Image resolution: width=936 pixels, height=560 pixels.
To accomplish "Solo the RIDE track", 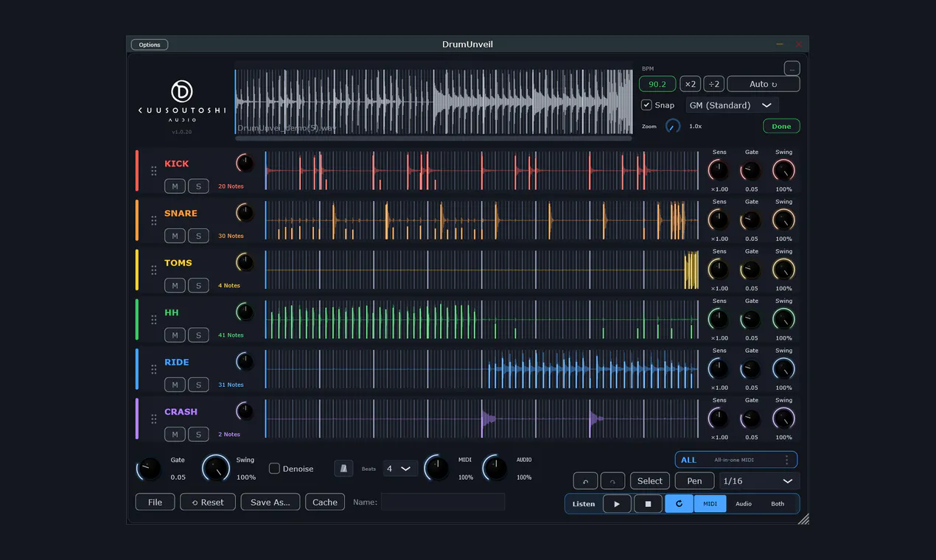I will [x=198, y=385].
